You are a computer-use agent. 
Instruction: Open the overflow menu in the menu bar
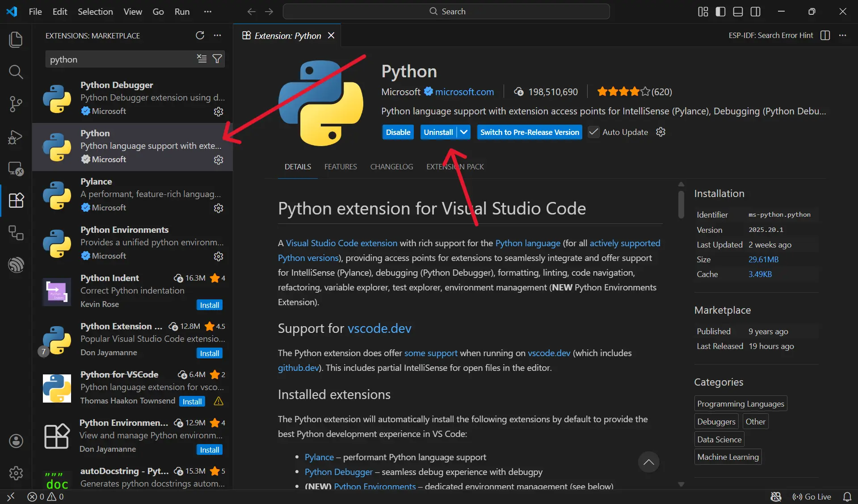207,12
